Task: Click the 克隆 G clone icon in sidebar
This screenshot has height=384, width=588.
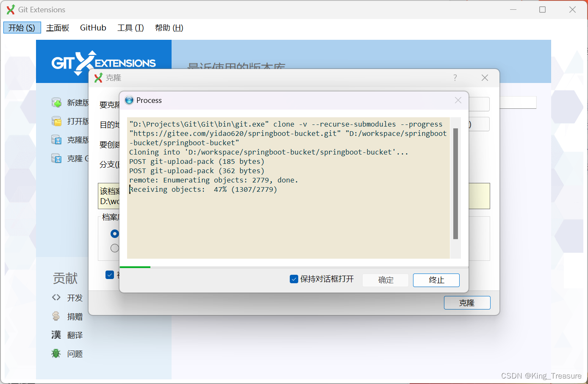Action: [56, 158]
